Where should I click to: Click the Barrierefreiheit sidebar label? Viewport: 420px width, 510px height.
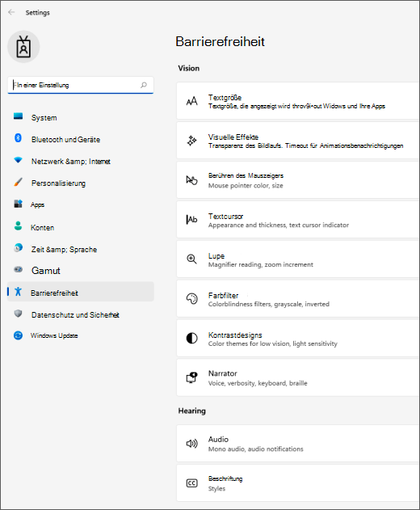click(x=54, y=293)
